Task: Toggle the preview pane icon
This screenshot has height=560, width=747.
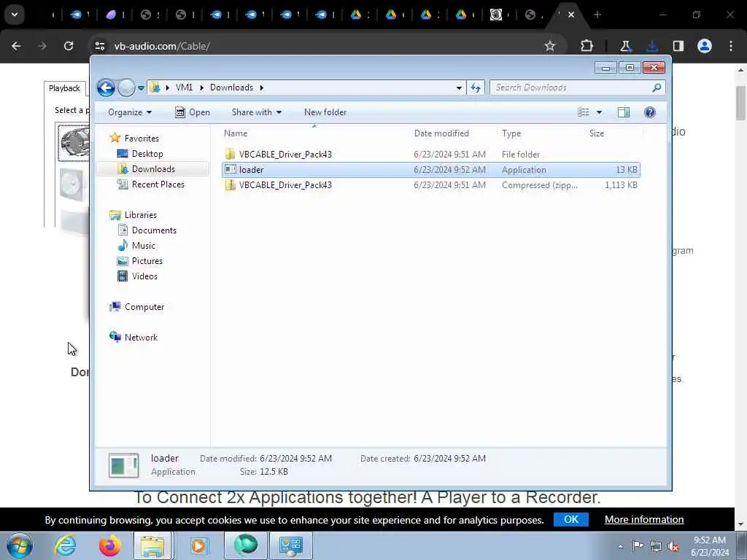Action: point(624,112)
